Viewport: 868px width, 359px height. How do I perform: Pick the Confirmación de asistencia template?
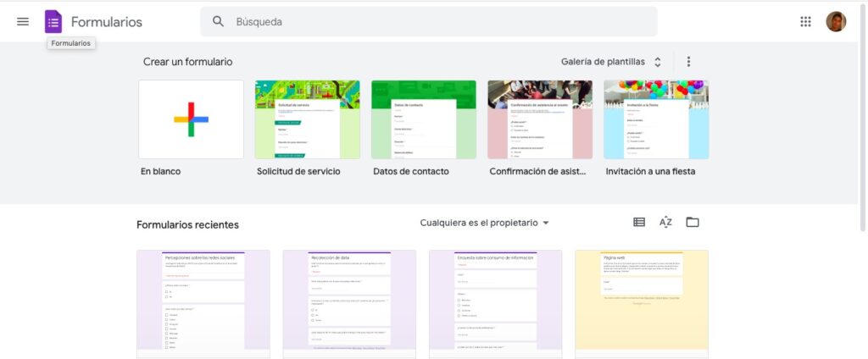click(x=539, y=119)
